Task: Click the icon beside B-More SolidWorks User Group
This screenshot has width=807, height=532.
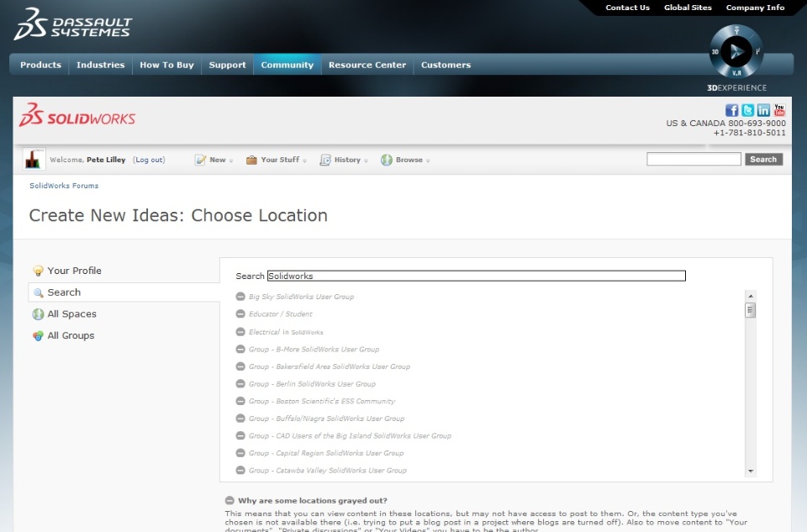Action: coord(240,349)
